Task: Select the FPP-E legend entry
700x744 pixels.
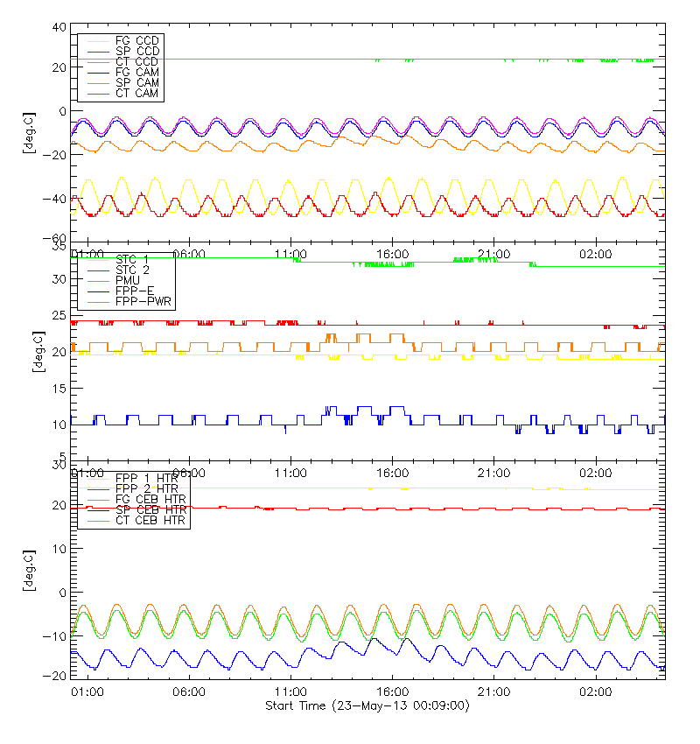Action: coord(134,291)
